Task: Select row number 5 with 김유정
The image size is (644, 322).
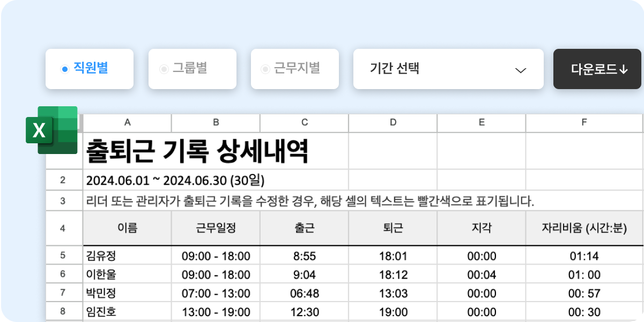Action: click(x=64, y=256)
